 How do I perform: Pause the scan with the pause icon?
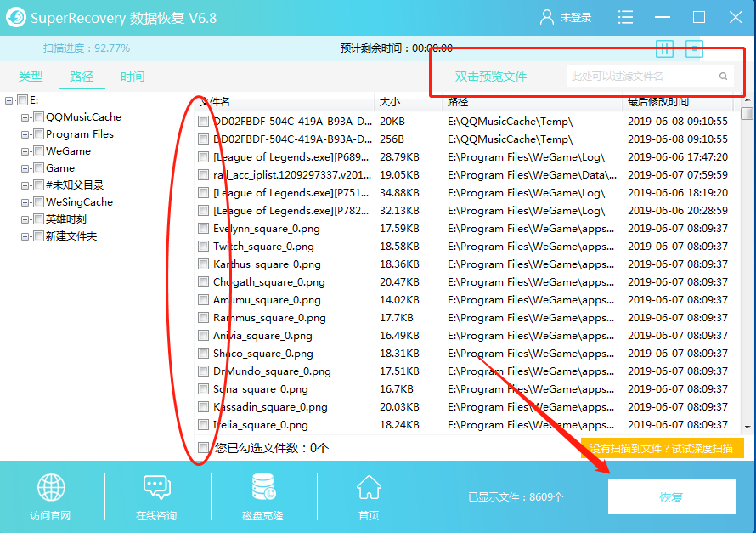coord(664,48)
